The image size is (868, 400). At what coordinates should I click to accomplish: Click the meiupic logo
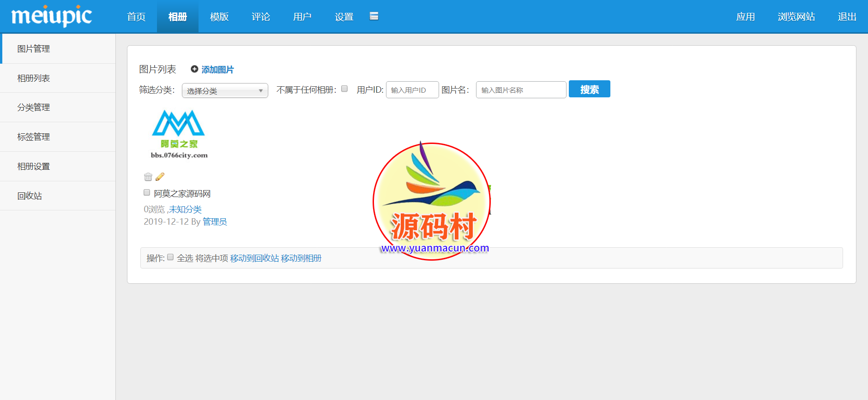click(52, 17)
